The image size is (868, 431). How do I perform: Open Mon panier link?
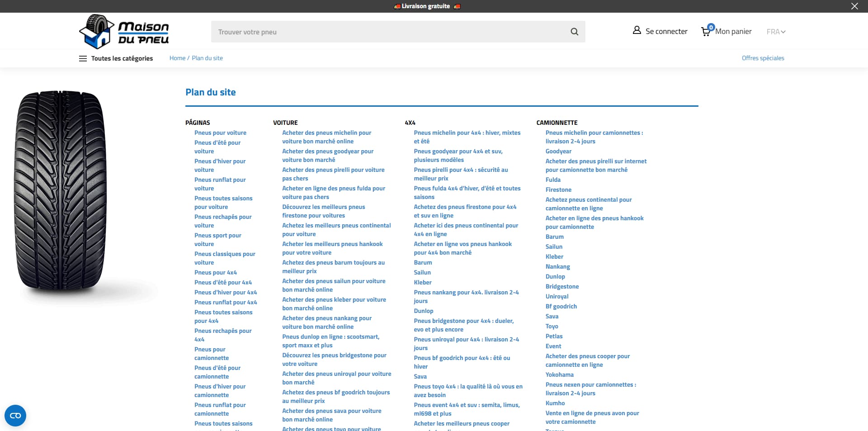point(733,31)
